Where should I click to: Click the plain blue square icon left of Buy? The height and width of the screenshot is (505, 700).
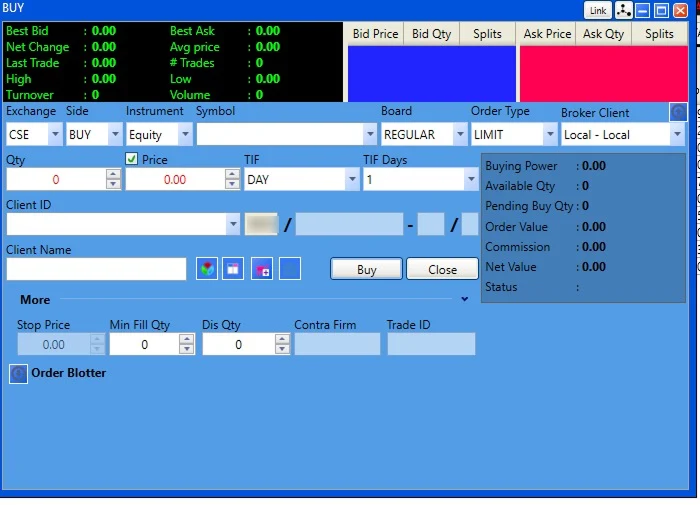(290, 269)
